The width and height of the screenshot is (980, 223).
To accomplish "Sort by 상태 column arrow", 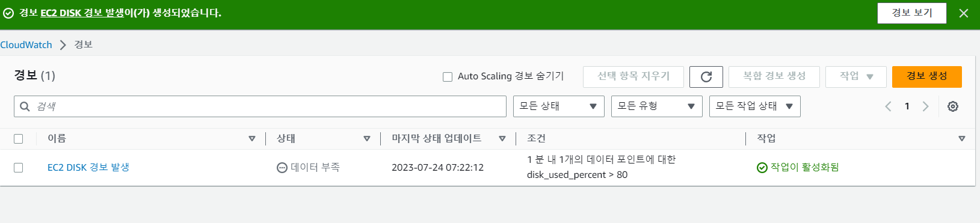I will (x=367, y=139).
